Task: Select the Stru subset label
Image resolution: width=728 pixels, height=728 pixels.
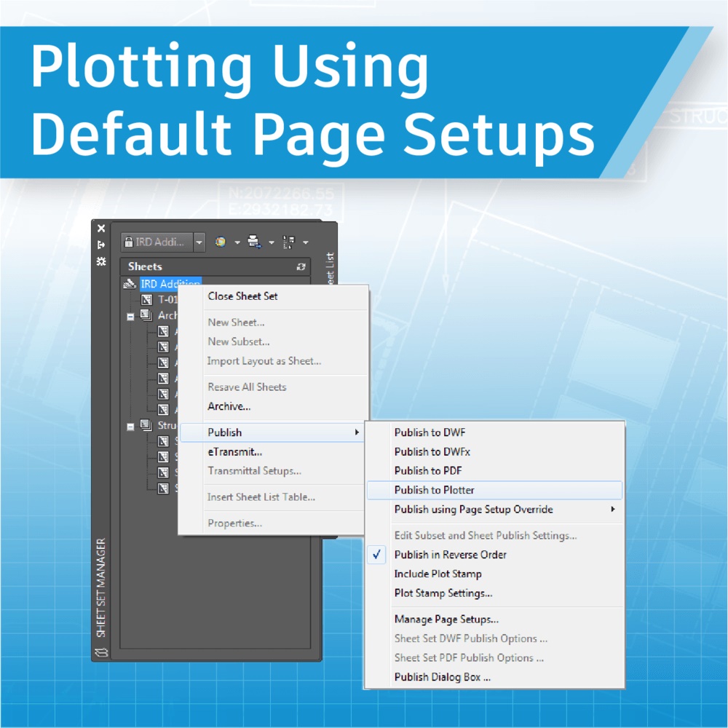Action: 167,425
